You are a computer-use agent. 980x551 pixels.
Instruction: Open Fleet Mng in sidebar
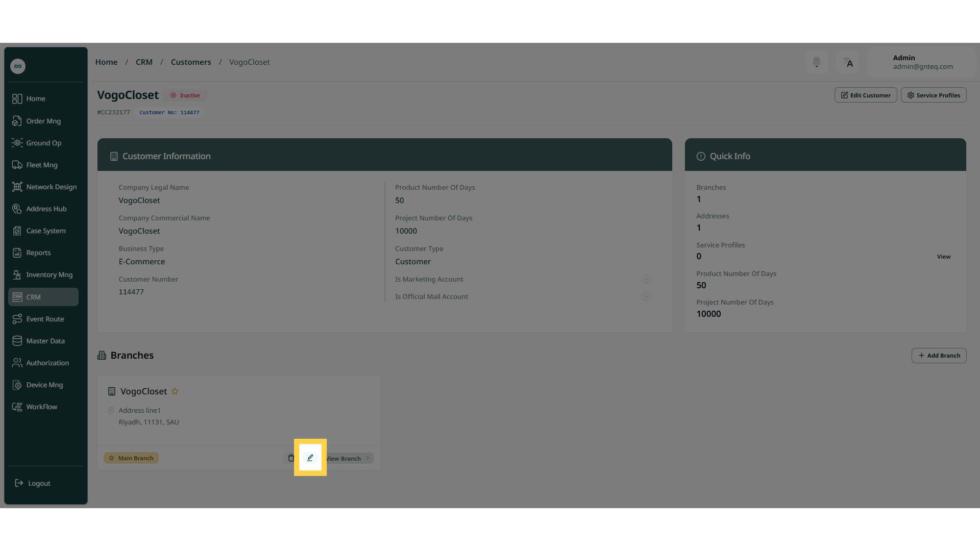[x=43, y=165]
